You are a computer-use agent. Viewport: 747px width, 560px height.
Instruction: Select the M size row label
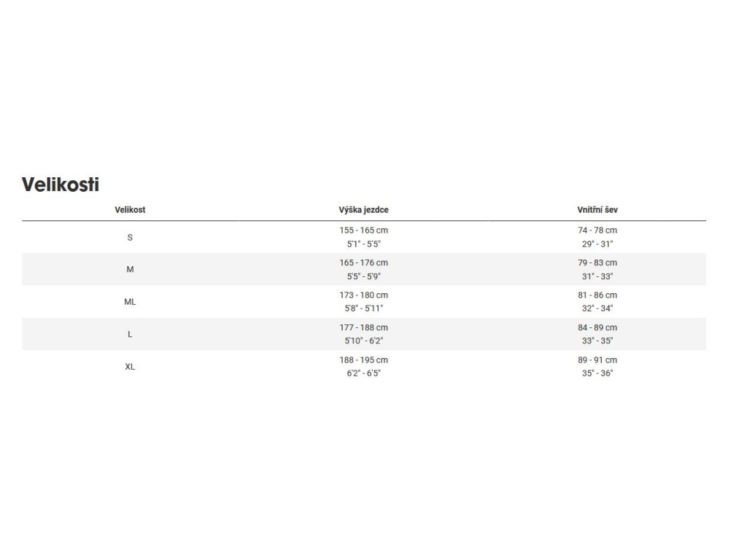tap(130, 270)
